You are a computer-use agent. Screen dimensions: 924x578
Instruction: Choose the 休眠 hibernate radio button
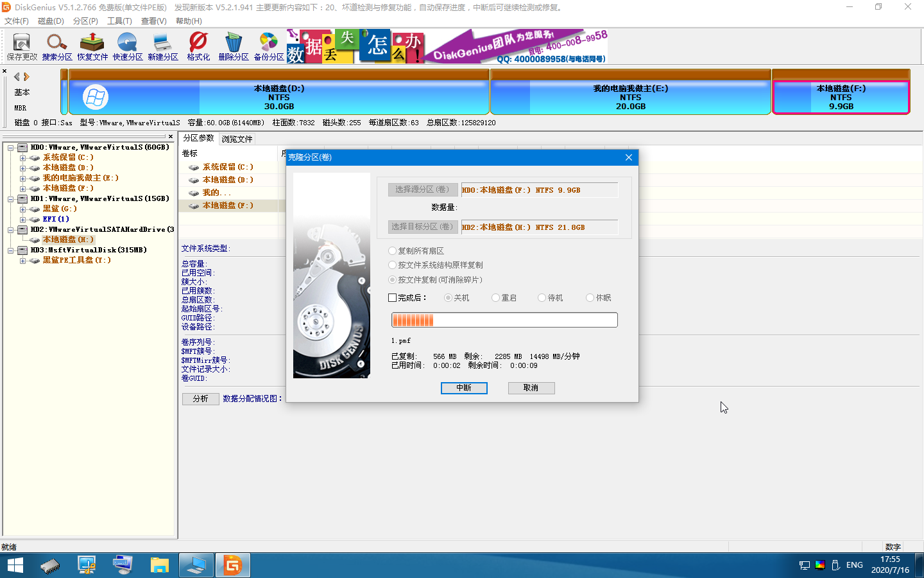pyautogui.click(x=599, y=298)
